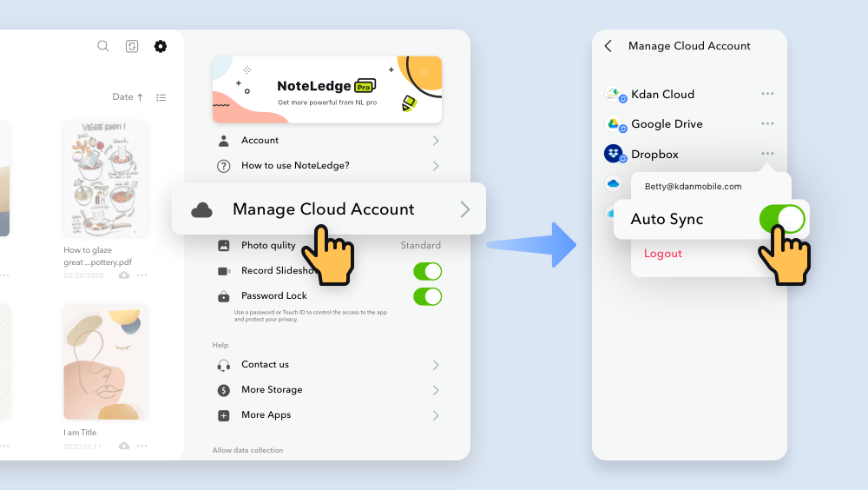
Task: Open Dropbox three-dot options
Action: point(767,154)
